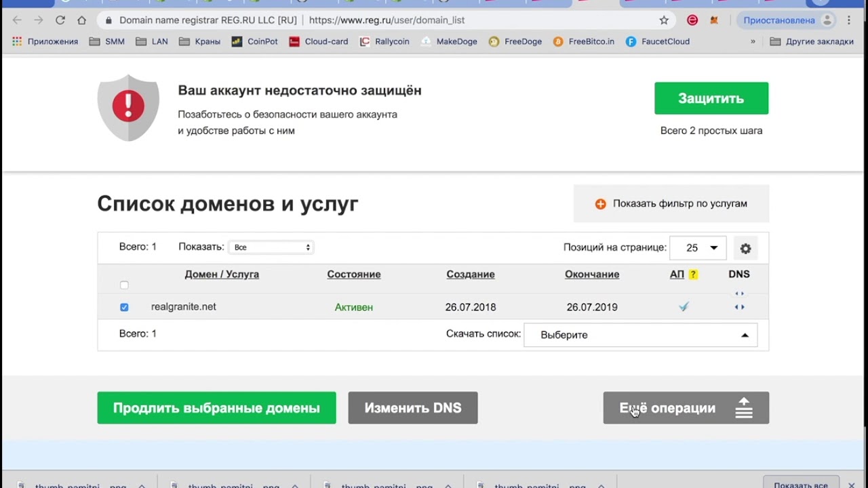Click the Активен status text
This screenshot has height=488, width=868.
tap(354, 307)
